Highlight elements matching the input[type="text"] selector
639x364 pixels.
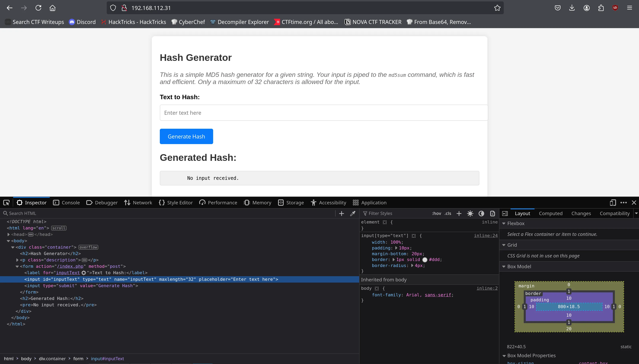(x=414, y=236)
